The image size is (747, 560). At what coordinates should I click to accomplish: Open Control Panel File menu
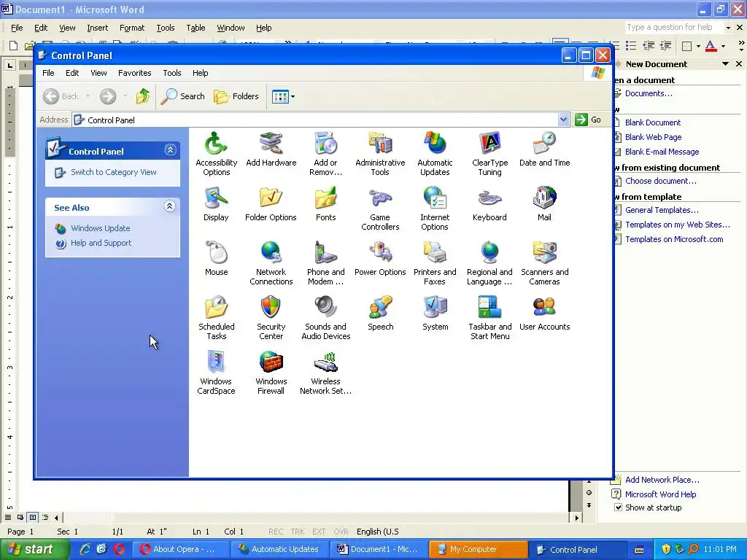pos(48,73)
